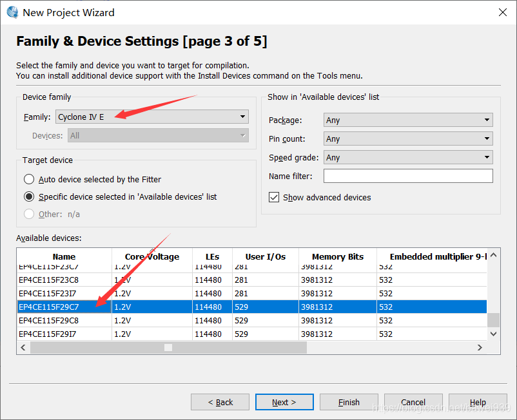Image resolution: width=517 pixels, height=420 pixels.
Task: Click the scroll down arrow of the device list
Action: tap(494, 334)
